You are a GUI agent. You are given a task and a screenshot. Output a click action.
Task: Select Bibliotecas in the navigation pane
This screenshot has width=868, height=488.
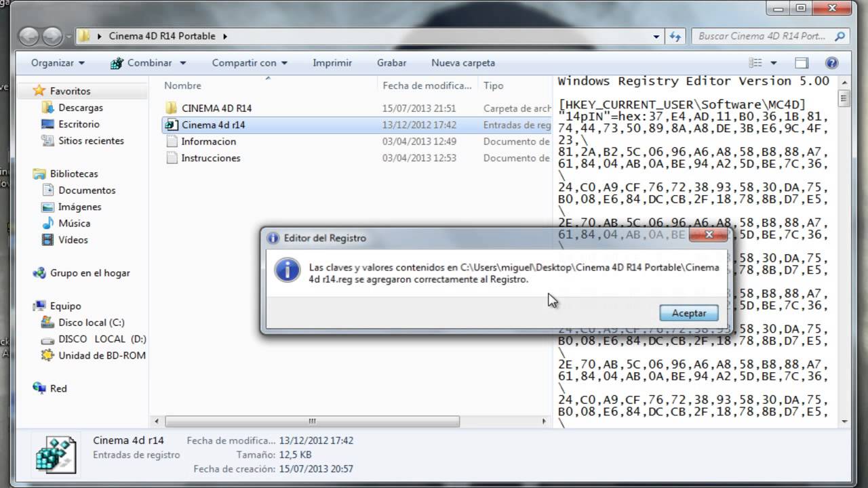pos(74,174)
